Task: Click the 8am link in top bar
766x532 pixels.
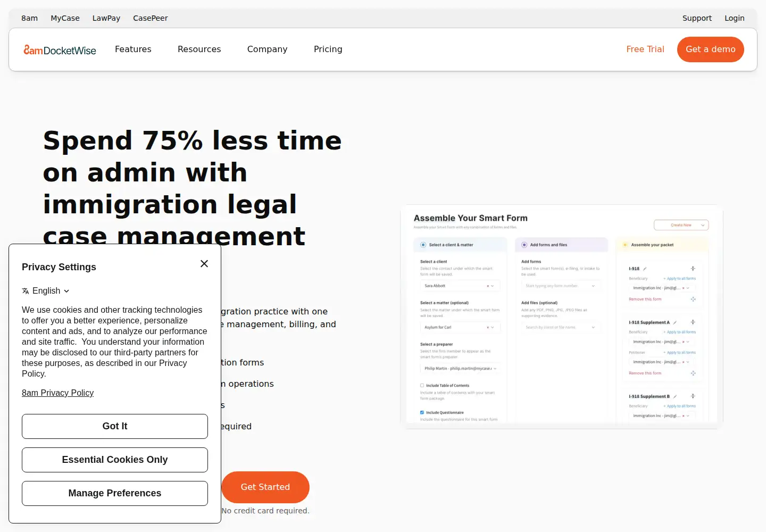Action: coord(30,18)
